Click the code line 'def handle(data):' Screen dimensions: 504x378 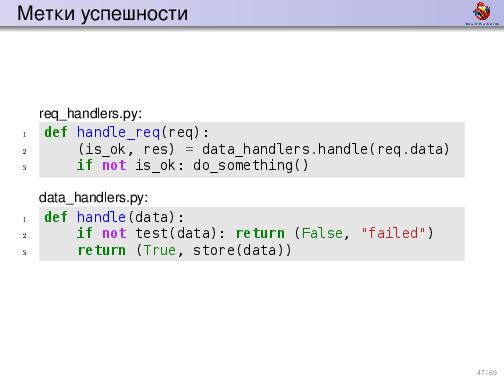click(114, 217)
